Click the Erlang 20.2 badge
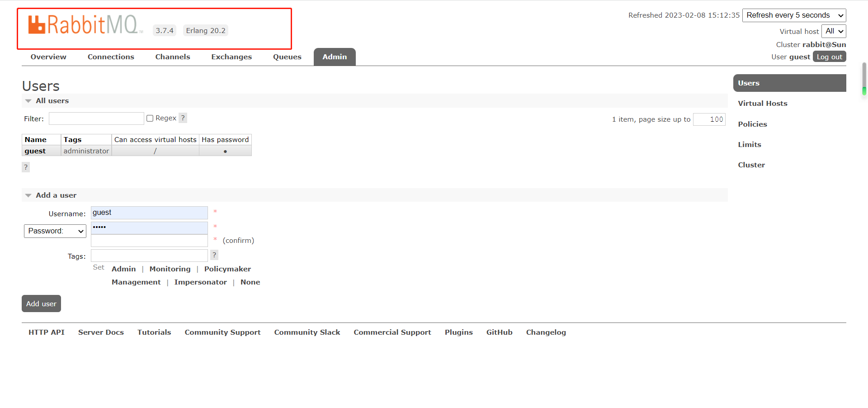Viewport: 868px width, 408px height. [x=206, y=31]
